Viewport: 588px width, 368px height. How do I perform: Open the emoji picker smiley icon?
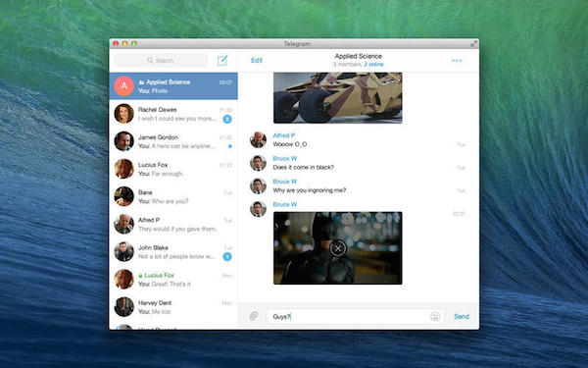pyautogui.click(x=435, y=317)
